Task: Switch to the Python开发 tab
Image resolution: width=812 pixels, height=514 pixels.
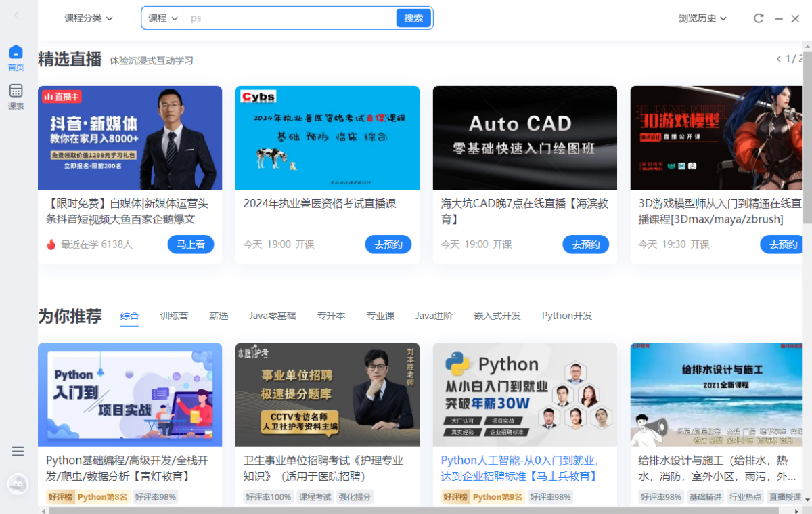Action: (566, 316)
